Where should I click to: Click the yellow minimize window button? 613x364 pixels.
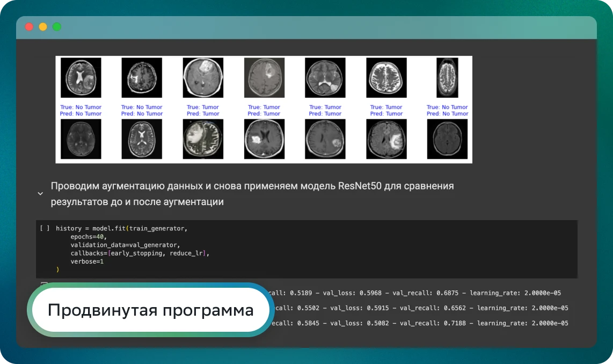tap(43, 27)
